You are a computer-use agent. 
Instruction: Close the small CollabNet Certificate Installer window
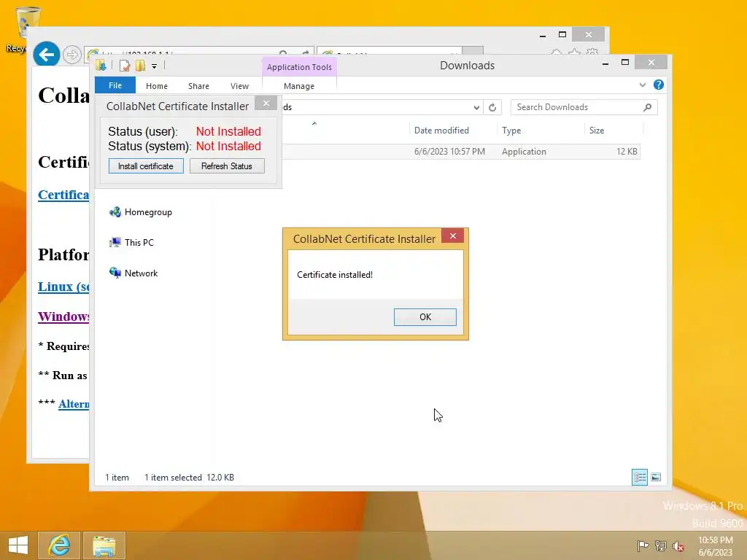point(266,103)
